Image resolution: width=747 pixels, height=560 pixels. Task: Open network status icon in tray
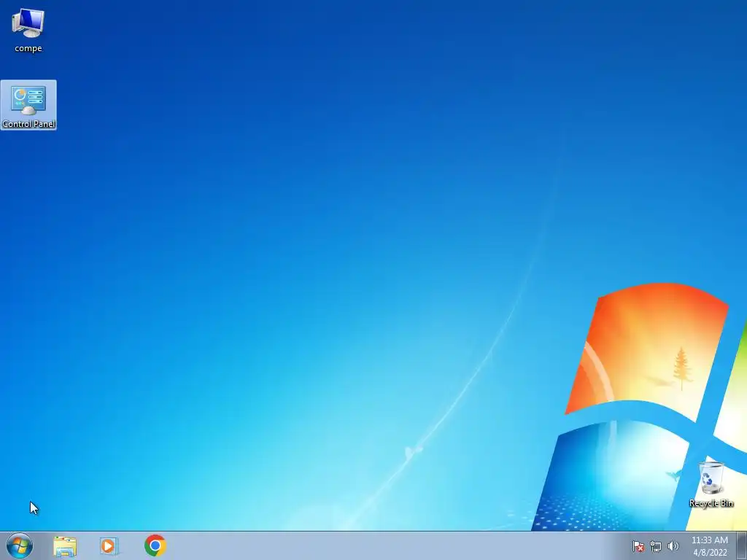(656, 546)
